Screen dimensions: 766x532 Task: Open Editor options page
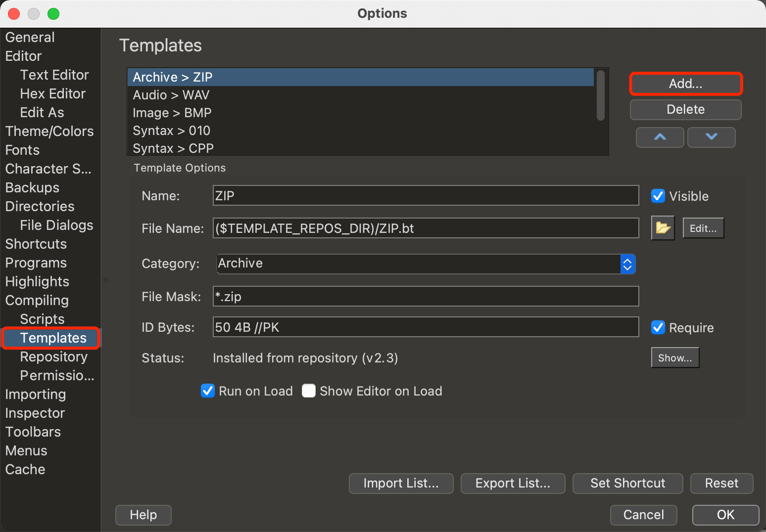23,56
